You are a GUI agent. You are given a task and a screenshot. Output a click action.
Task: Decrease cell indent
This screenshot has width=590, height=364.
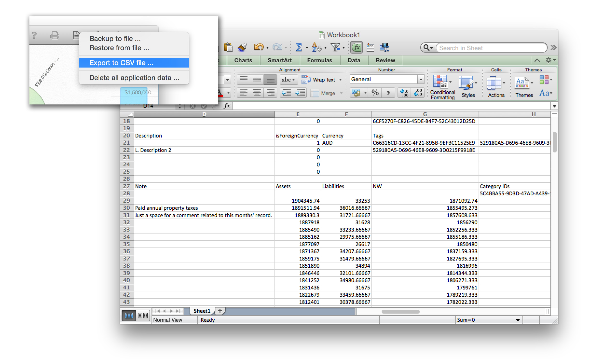287,93
